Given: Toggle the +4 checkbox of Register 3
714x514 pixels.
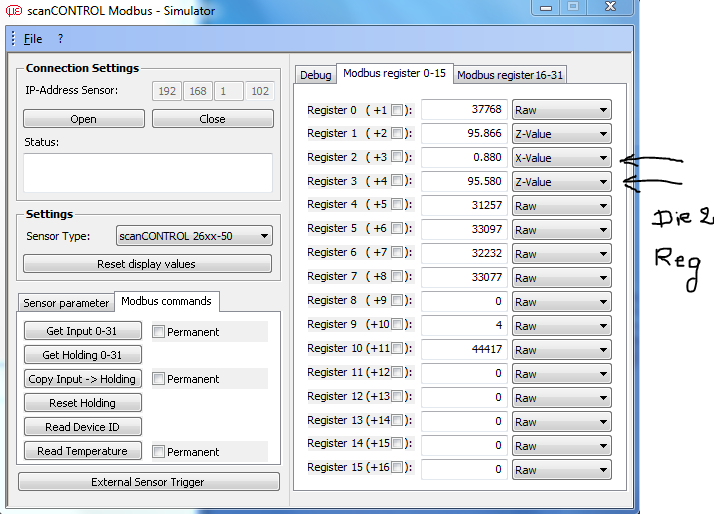Looking at the screenshot, I should coord(397,180).
